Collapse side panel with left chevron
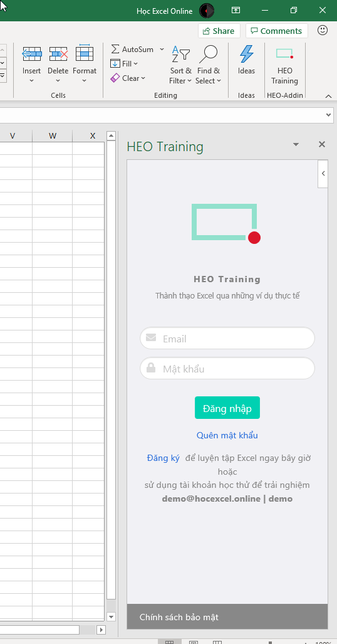 323,173
